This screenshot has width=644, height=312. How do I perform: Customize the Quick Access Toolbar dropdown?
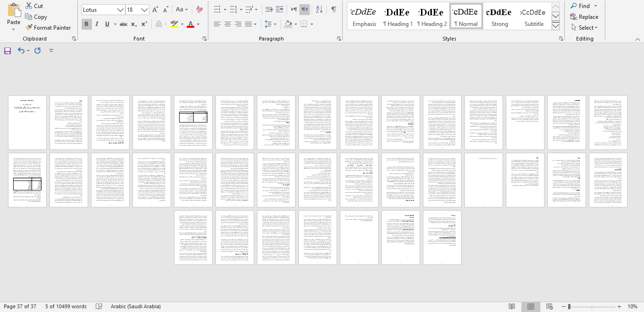coord(51,50)
